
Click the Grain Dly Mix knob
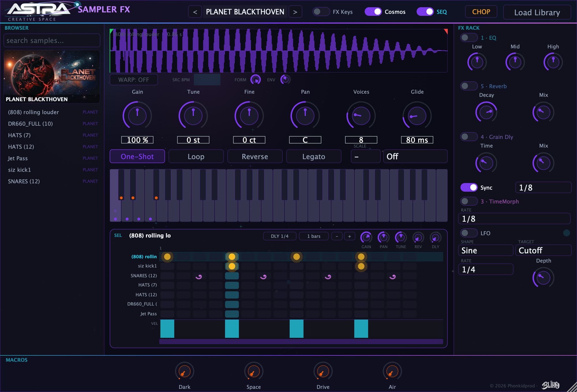click(x=544, y=163)
